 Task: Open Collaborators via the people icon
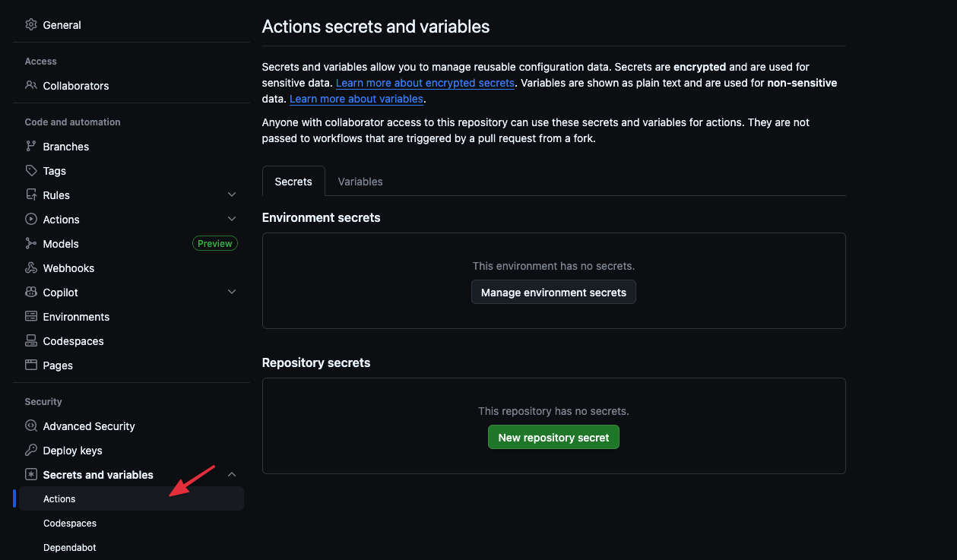(31, 86)
